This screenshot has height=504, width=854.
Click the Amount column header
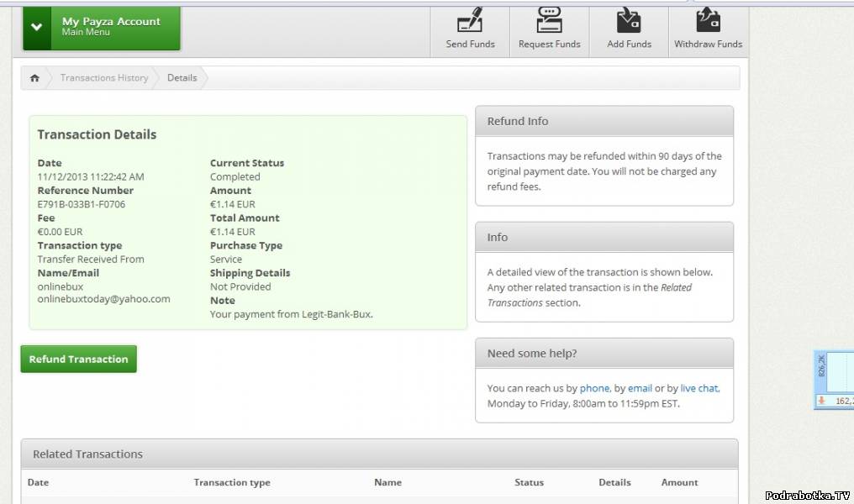(x=679, y=483)
